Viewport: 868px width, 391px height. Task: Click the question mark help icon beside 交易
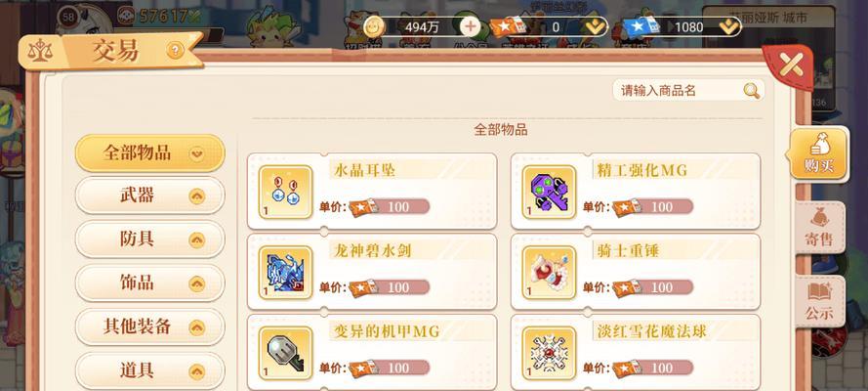pyautogui.click(x=175, y=51)
